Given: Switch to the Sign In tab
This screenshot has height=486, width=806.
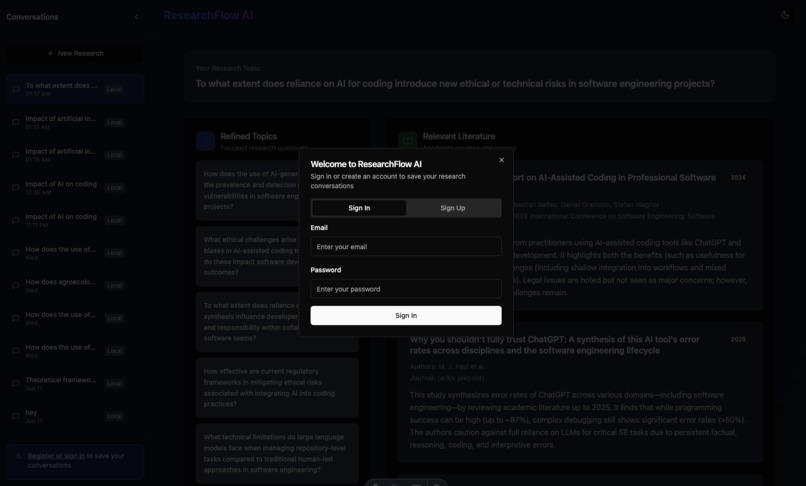Looking at the screenshot, I should click(x=359, y=208).
